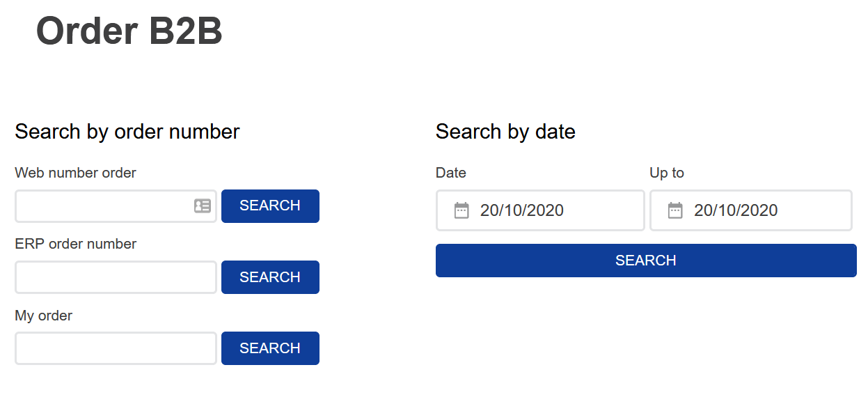Click the Up to field's 20/10/2020 value
868x411 pixels.
pyautogui.click(x=736, y=210)
